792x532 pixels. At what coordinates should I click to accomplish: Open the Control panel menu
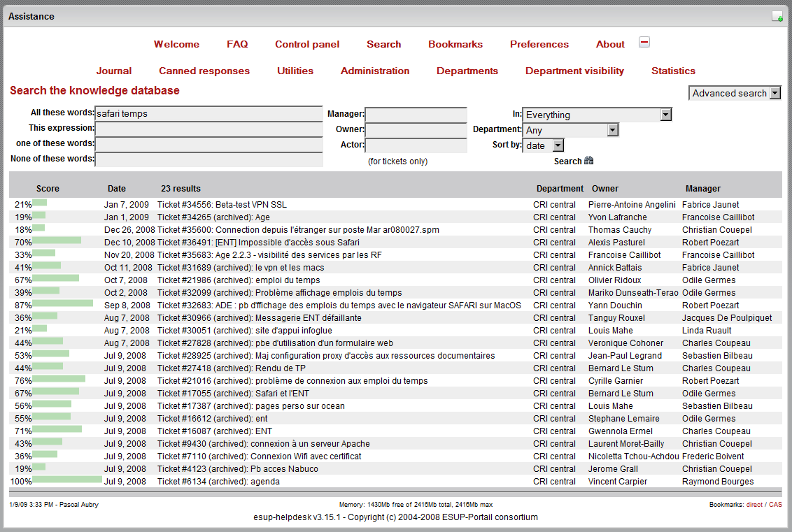[x=307, y=44]
